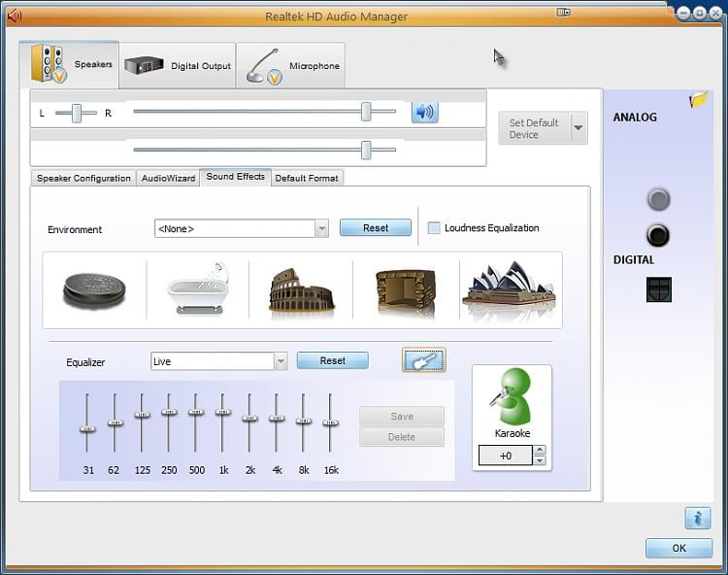
Task: Click the 62 Hz equalizer slider
Action: (115, 423)
